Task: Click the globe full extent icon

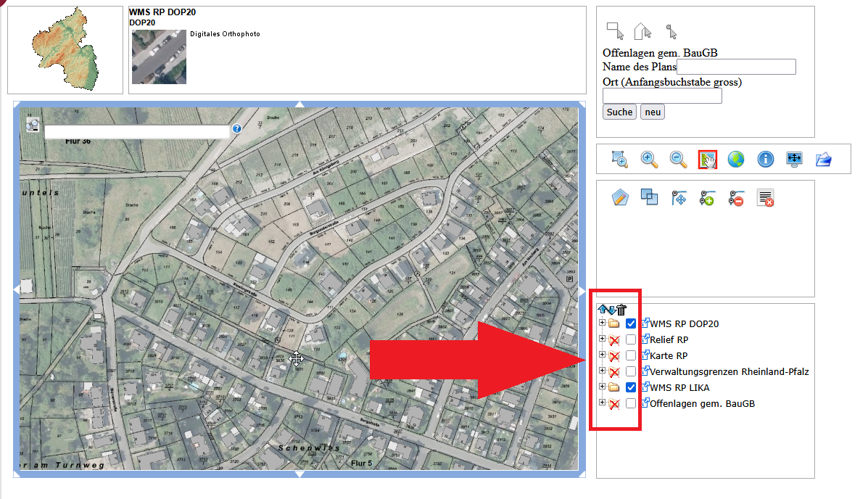Action: point(736,160)
